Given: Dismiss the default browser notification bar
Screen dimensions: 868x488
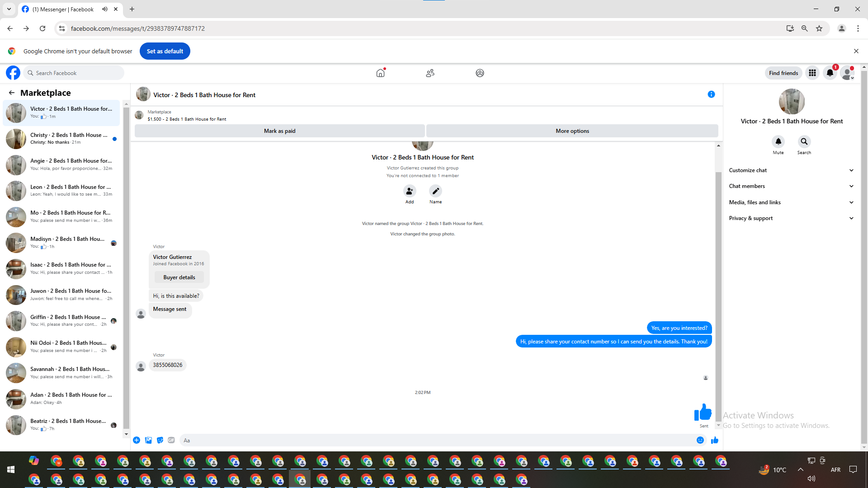Looking at the screenshot, I should (856, 51).
